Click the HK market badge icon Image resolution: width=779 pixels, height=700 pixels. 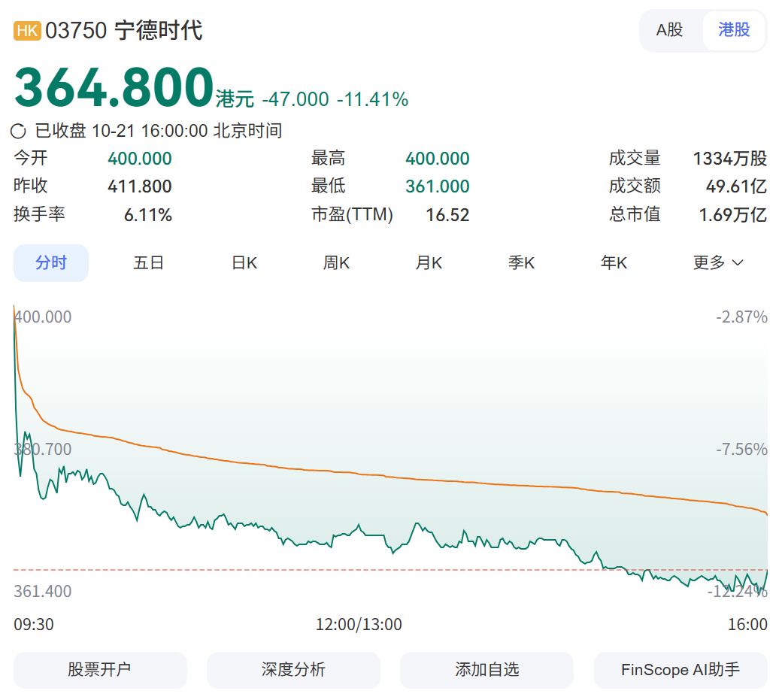(27, 30)
